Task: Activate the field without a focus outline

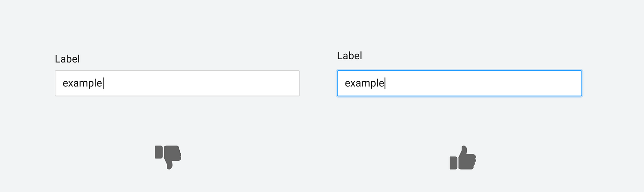Action: pos(177,83)
